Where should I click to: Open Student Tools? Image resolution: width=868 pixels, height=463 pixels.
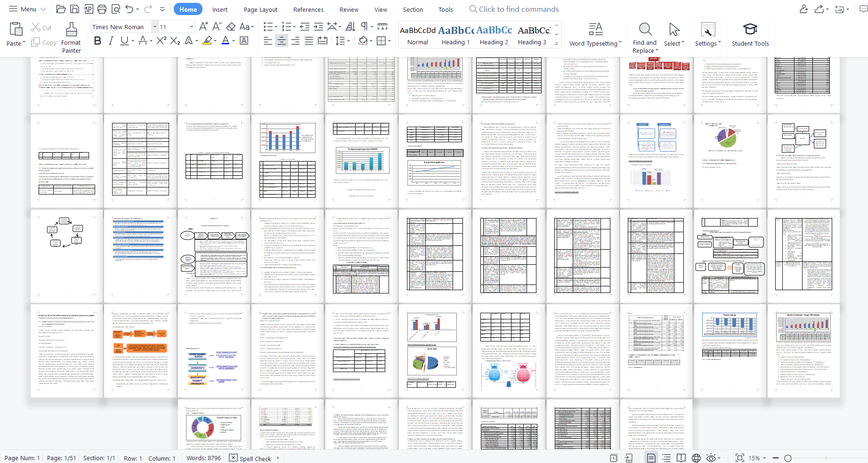pos(750,35)
